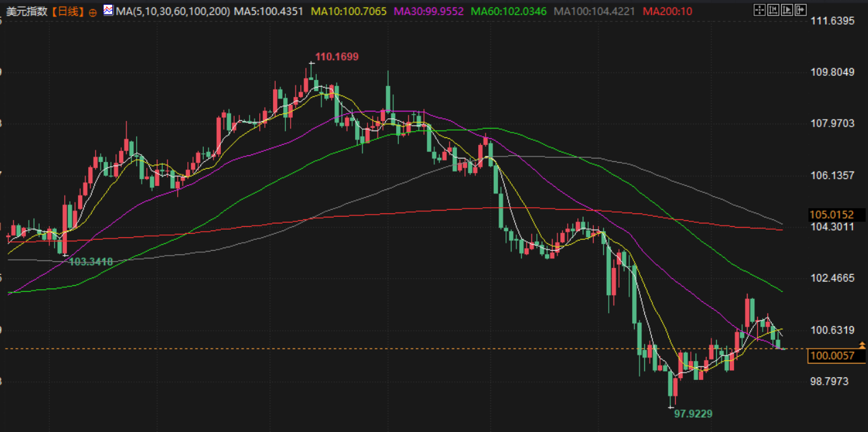Click the current price box 100.0057
Screen dimensions: 868x432
(832, 355)
